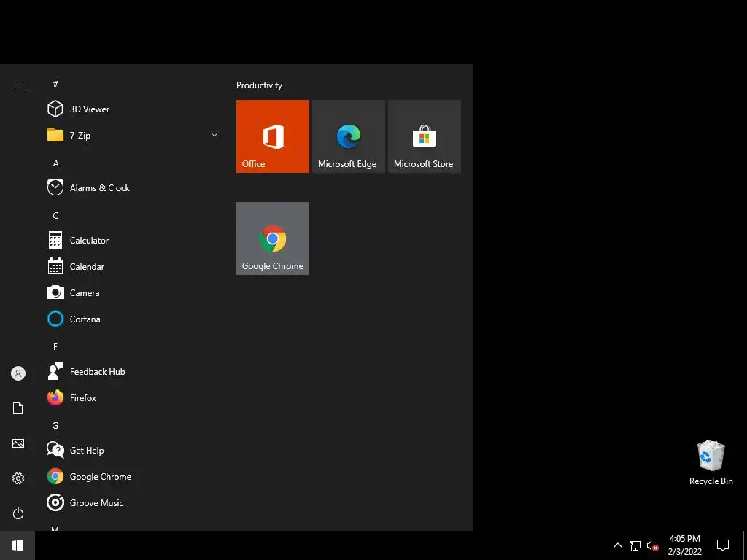Open Cortana from the app list
Screen dimensions: 747x560
coord(133,319)
